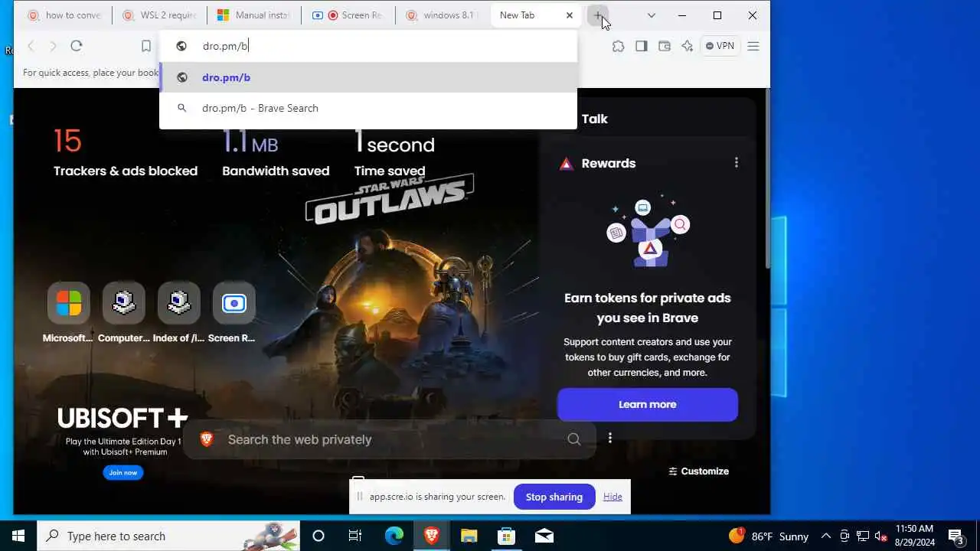Open volume control in tray
Image resolution: width=980 pixels, height=551 pixels.
coord(881,536)
